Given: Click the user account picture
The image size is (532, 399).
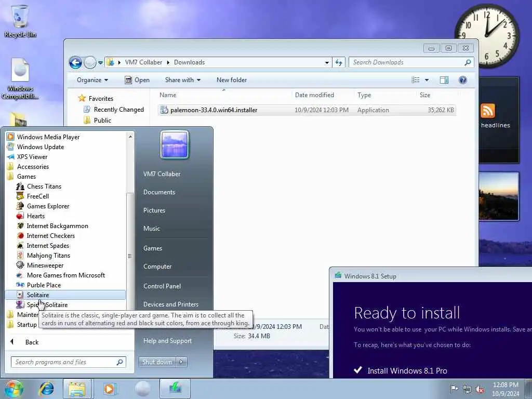Looking at the screenshot, I should pyautogui.click(x=175, y=145).
